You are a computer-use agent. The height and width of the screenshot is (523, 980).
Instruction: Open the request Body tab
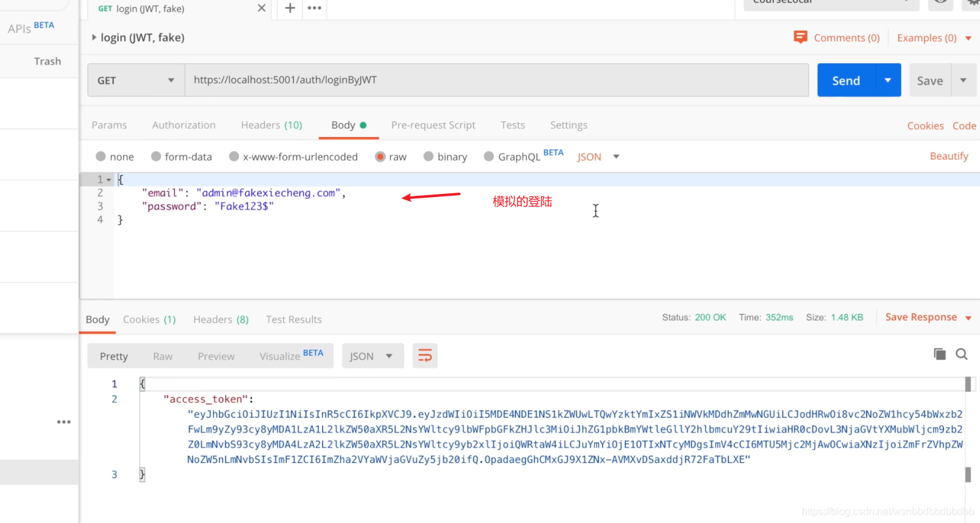tap(349, 125)
